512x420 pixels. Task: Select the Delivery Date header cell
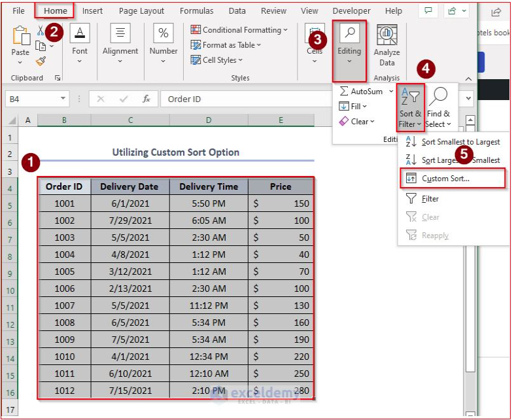pyautogui.click(x=129, y=186)
